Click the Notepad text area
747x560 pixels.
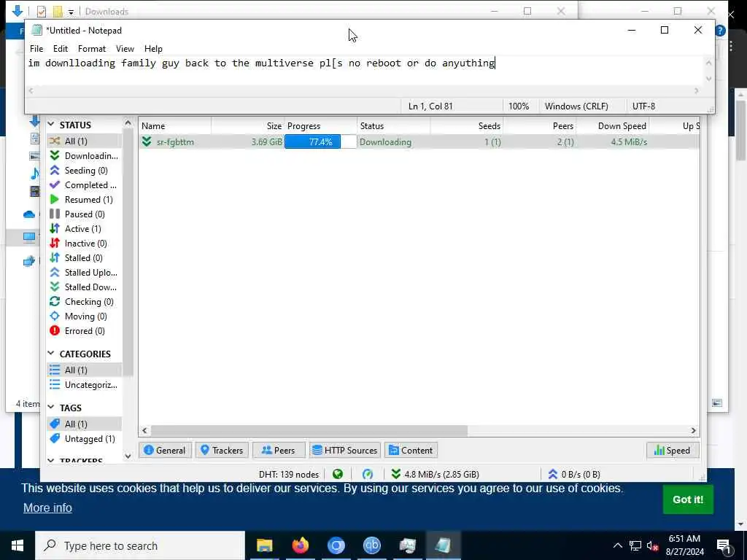tap(365, 71)
